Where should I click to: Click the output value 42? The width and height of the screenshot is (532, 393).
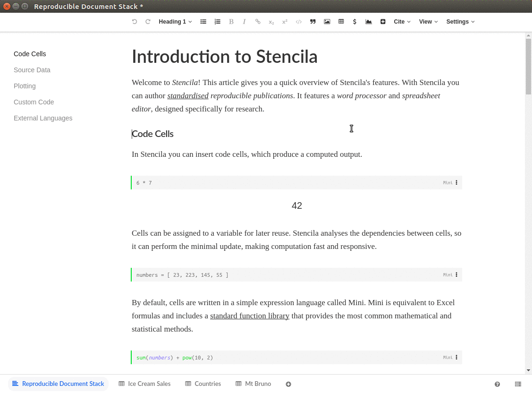tap(297, 205)
